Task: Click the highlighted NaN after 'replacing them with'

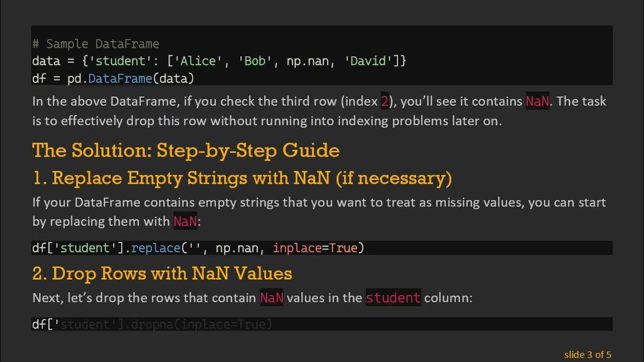Action: coord(185,222)
